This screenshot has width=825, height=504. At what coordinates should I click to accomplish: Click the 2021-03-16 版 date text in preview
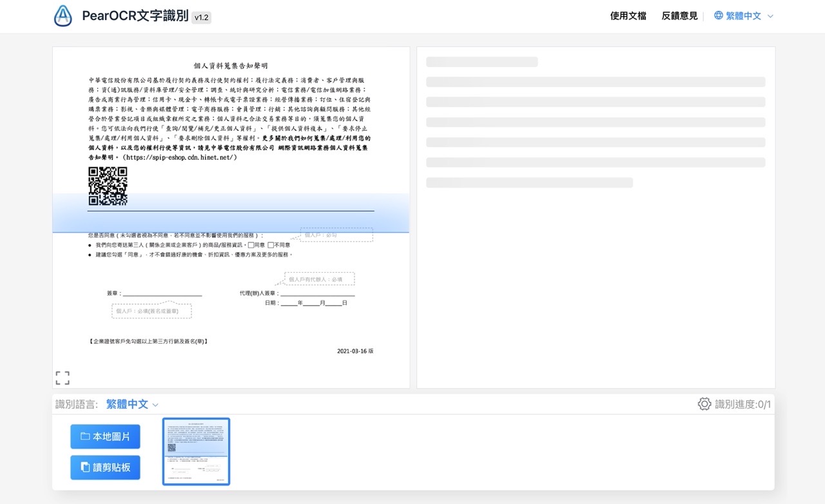355,351
